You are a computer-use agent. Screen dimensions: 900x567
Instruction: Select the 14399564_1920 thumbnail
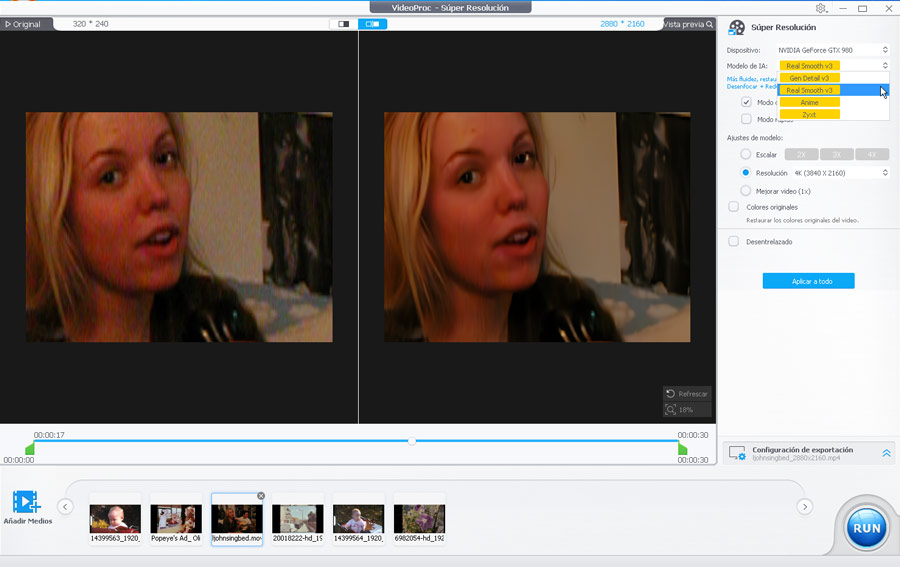[x=358, y=519]
